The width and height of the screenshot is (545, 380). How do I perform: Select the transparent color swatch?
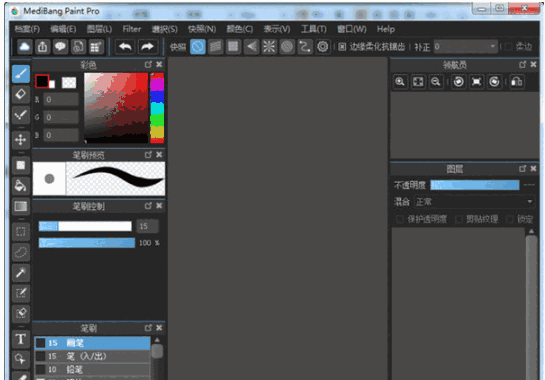pyautogui.click(x=69, y=83)
